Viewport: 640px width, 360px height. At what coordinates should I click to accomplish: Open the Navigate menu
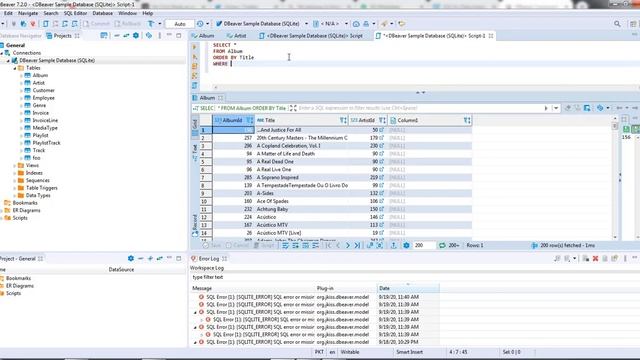[x=28, y=13]
